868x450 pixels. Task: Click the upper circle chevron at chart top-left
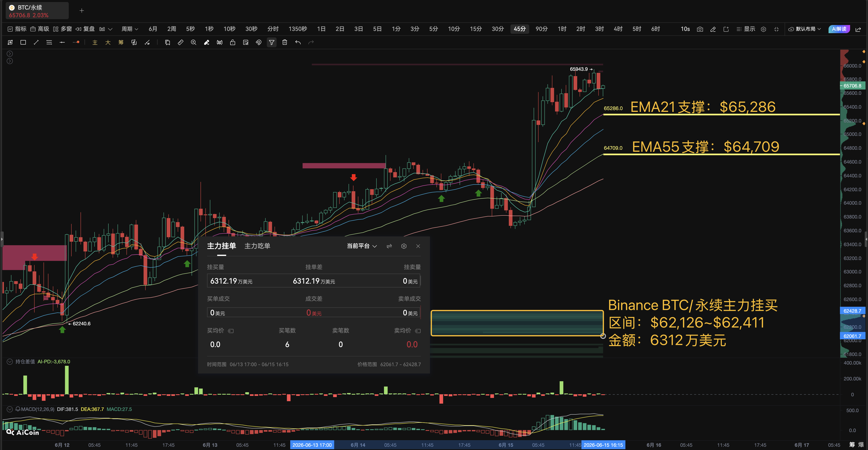tap(10, 54)
